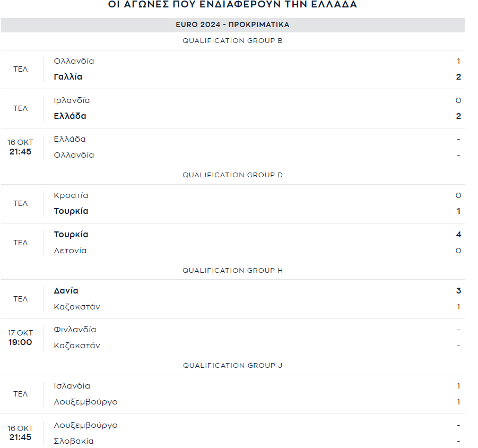
Task: Click the Γαλλία team name
Action: click(x=68, y=77)
